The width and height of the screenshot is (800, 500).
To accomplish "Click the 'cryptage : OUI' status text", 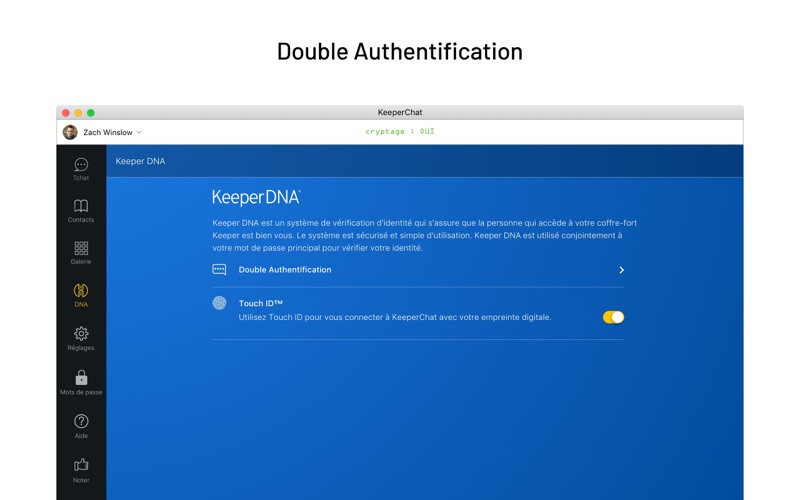I will click(x=400, y=132).
